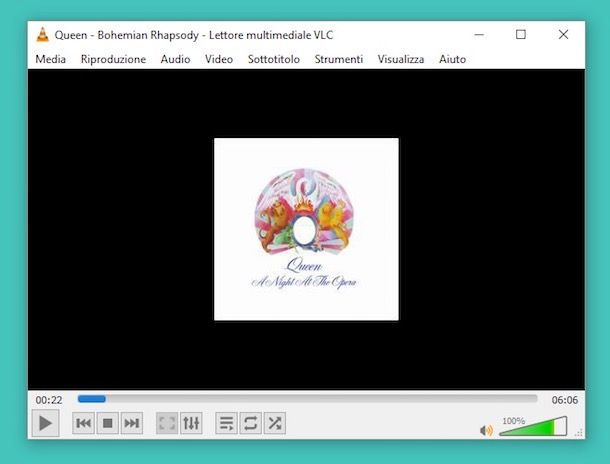Image resolution: width=610 pixels, height=464 pixels.
Task: Stop playback with the square button
Action: 107,423
